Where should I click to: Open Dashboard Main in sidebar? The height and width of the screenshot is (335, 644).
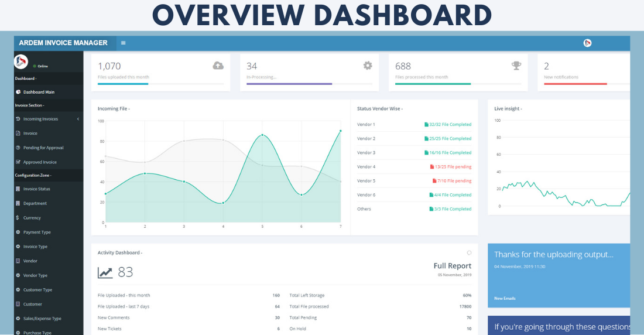[43, 92]
